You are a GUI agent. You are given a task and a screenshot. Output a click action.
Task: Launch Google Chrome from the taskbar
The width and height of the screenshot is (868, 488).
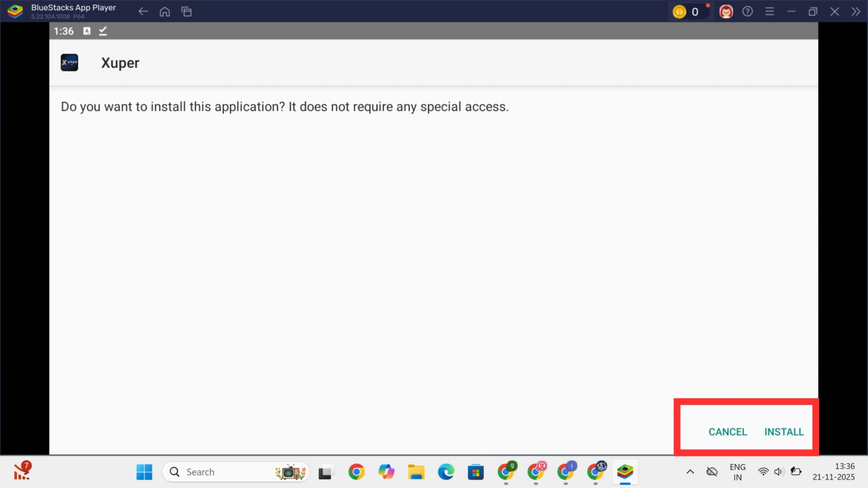coord(356,471)
